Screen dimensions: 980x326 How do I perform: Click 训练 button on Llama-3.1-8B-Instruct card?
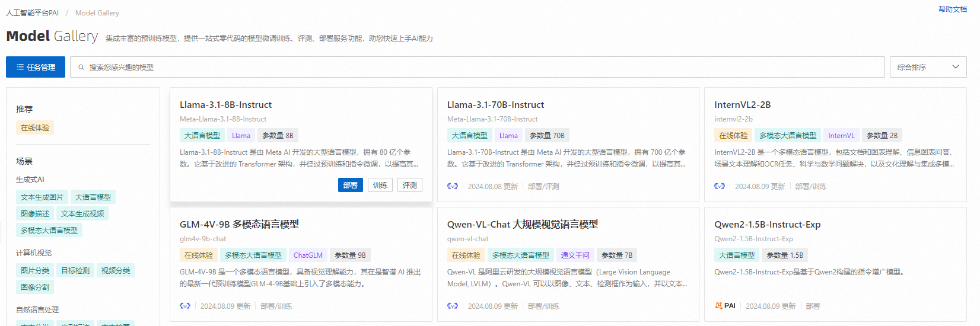click(x=380, y=186)
